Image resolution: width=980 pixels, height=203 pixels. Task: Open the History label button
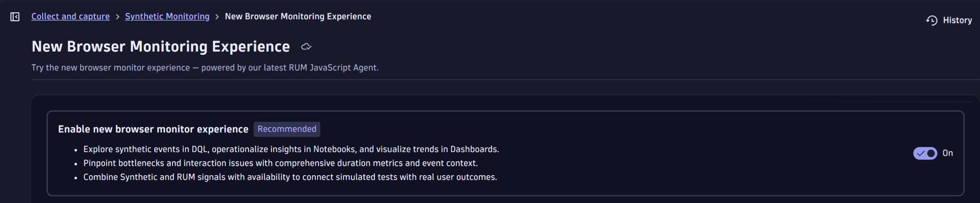point(957,20)
